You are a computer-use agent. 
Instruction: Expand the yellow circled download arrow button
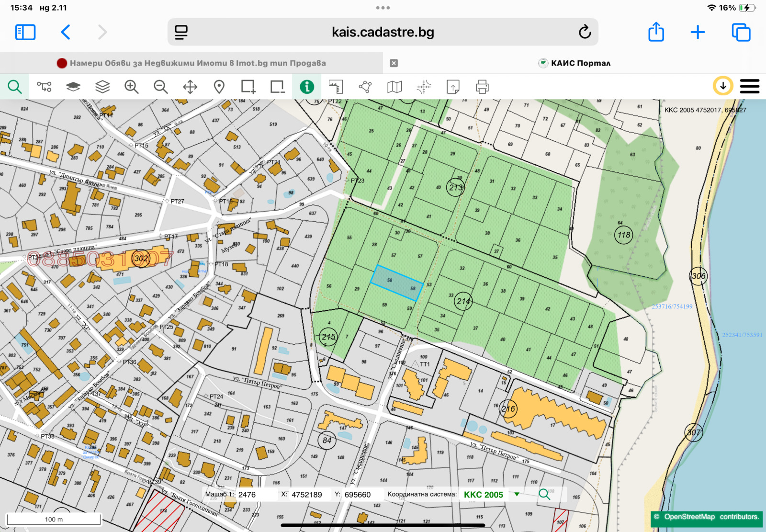click(723, 86)
